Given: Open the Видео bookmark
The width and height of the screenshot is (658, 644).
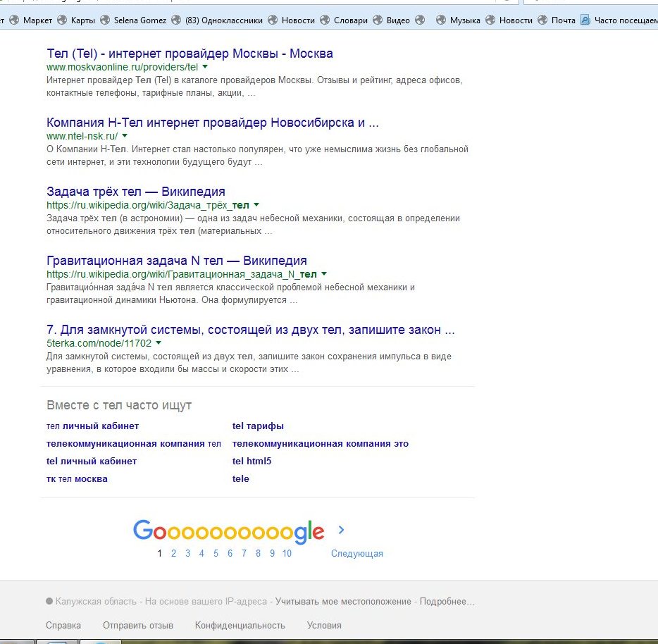Looking at the screenshot, I should 391,20.
